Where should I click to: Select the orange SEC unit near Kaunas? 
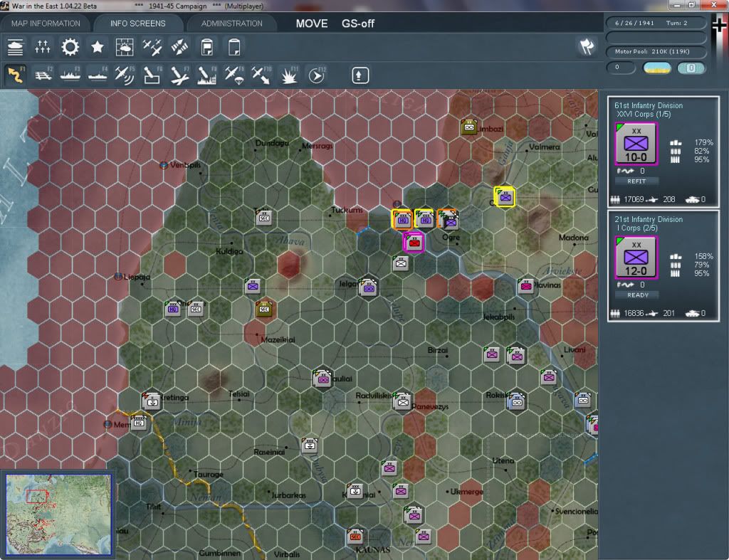[x=355, y=537]
